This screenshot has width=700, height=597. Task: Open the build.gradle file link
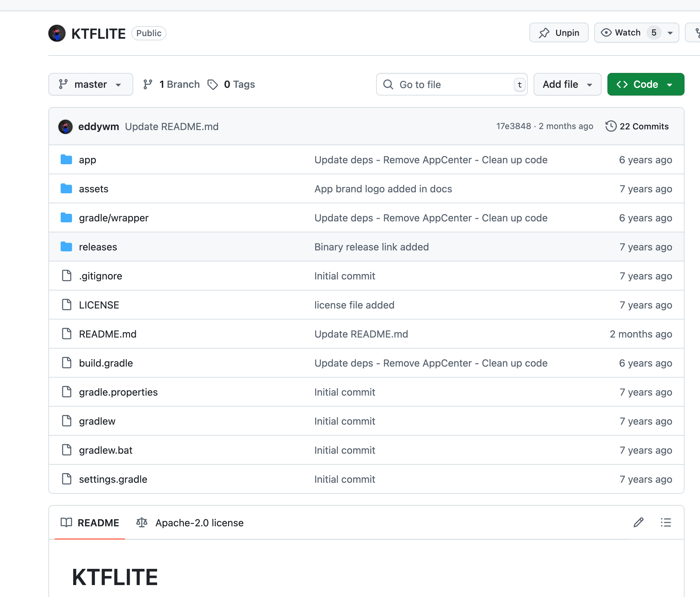106,363
